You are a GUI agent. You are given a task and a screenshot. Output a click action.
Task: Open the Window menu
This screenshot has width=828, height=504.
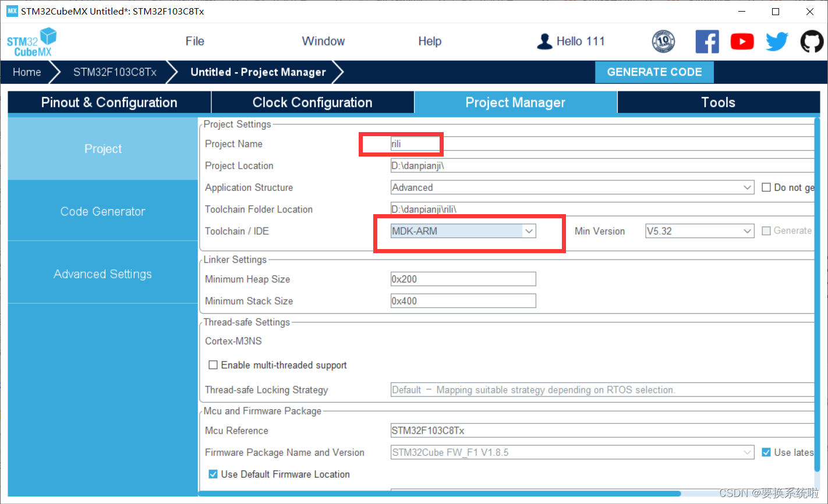coord(323,41)
